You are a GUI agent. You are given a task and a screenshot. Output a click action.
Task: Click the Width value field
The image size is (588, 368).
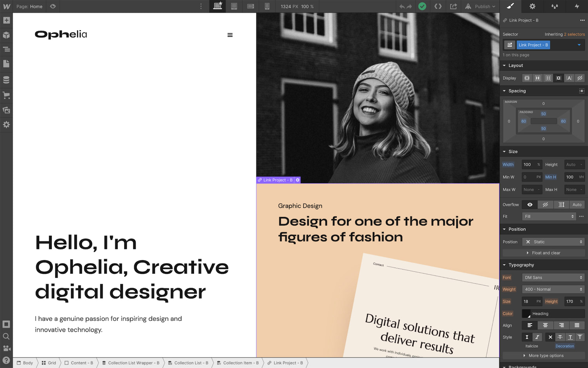pyautogui.click(x=532, y=165)
